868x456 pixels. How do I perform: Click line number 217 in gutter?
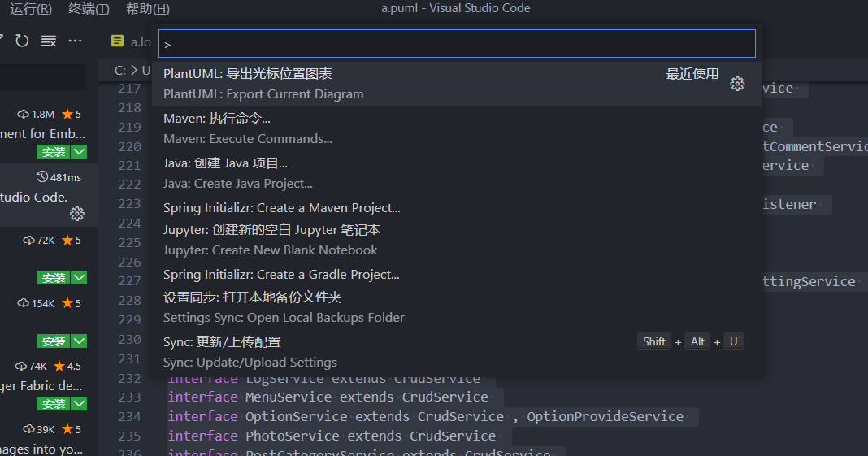pyautogui.click(x=129, y=89)
